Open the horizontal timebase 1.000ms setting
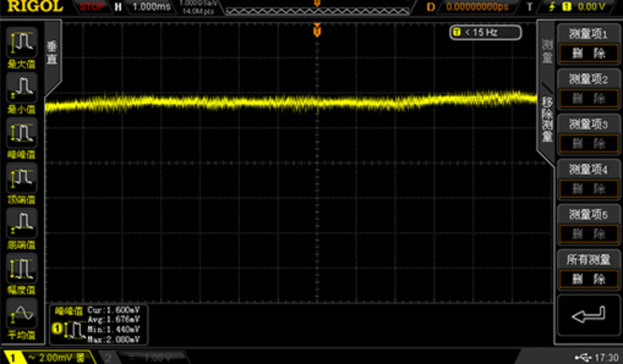 [152, 7]
